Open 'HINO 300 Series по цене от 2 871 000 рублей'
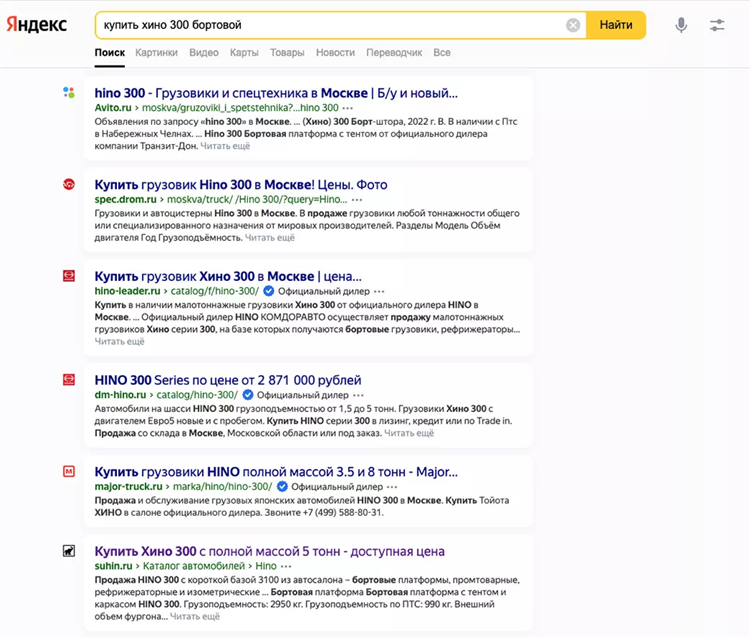The width and height of the screenshot is (750, 638). click(228, 380)
